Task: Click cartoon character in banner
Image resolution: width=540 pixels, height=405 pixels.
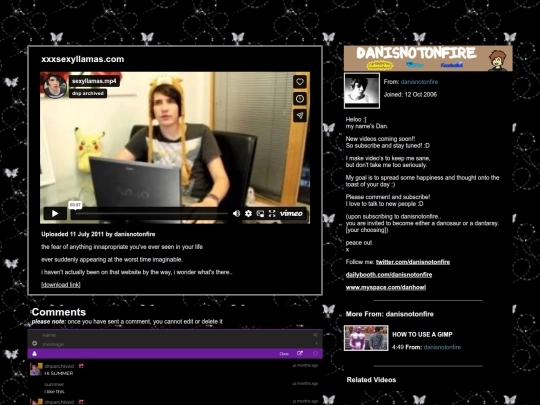Action: (497, 60)
